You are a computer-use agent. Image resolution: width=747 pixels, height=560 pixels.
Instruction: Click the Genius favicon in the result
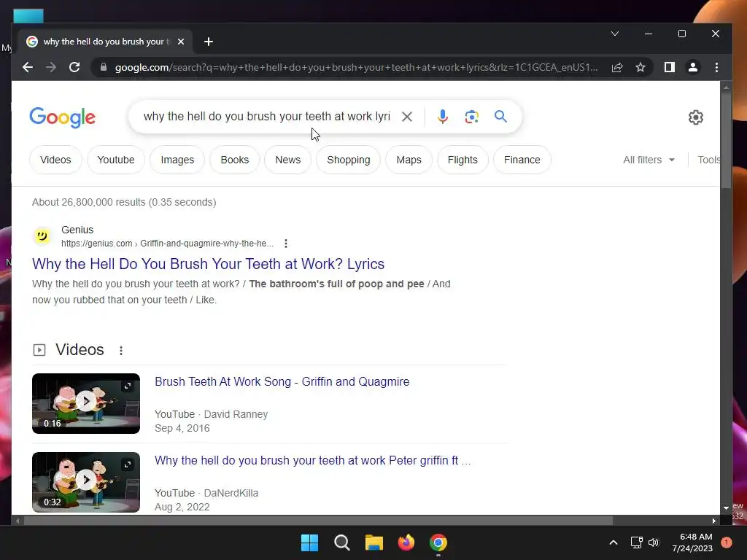[x=42, y=236]
